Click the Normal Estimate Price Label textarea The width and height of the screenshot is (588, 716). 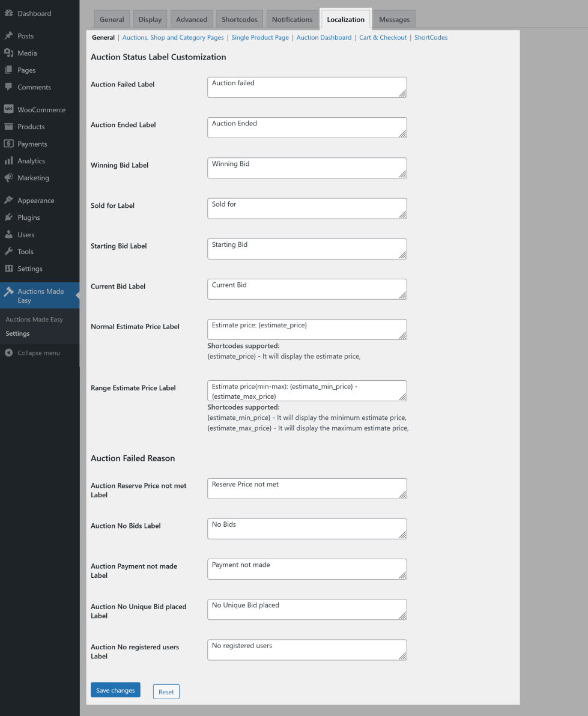tap(307, 329)
